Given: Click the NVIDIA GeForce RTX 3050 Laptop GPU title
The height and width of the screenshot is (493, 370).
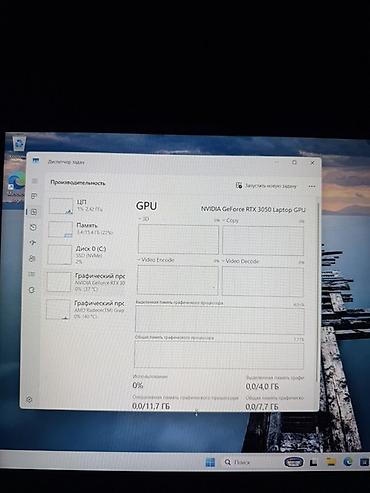Looking at the screenshot, I should tap(253, 209).
